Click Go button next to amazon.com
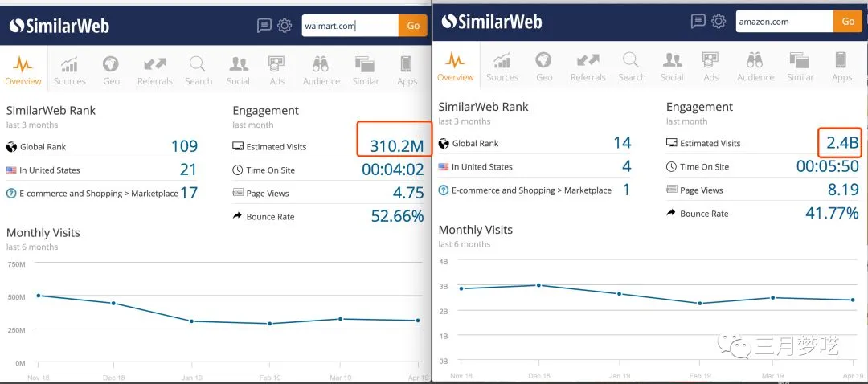Screen dimensions: 868x384 (x=848, y=22)
